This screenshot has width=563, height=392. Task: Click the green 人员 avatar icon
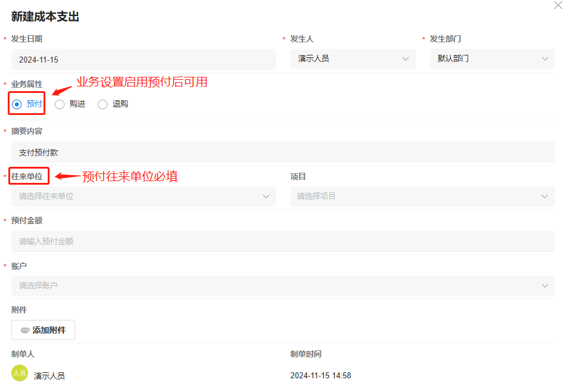pyautogui.click(x=20, y=374)
